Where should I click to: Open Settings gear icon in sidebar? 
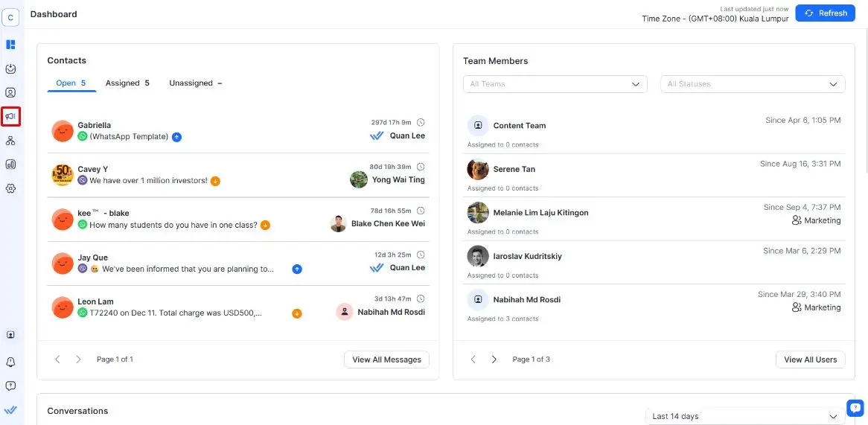tap(10, 188)
